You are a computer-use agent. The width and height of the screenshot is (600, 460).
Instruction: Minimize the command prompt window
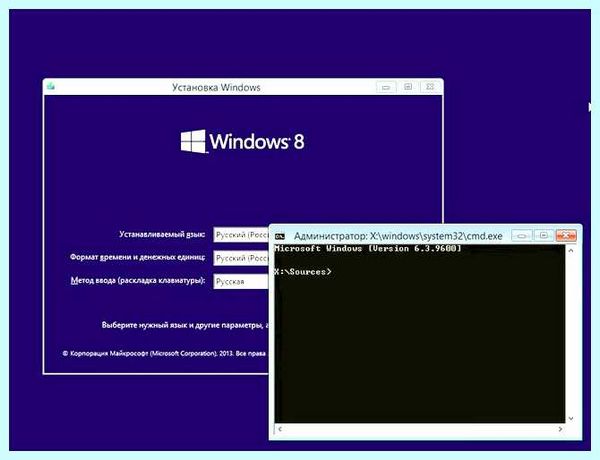point(521,235)
